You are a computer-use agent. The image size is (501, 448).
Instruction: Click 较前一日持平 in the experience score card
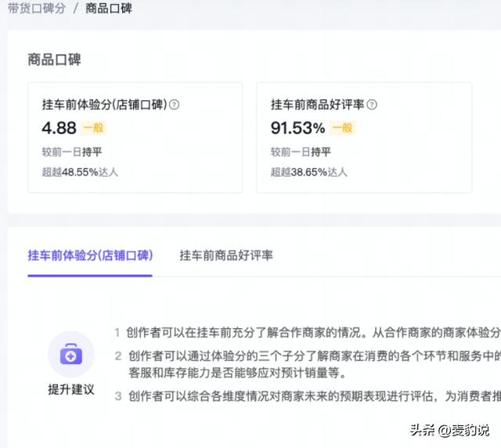coord(71,152)
